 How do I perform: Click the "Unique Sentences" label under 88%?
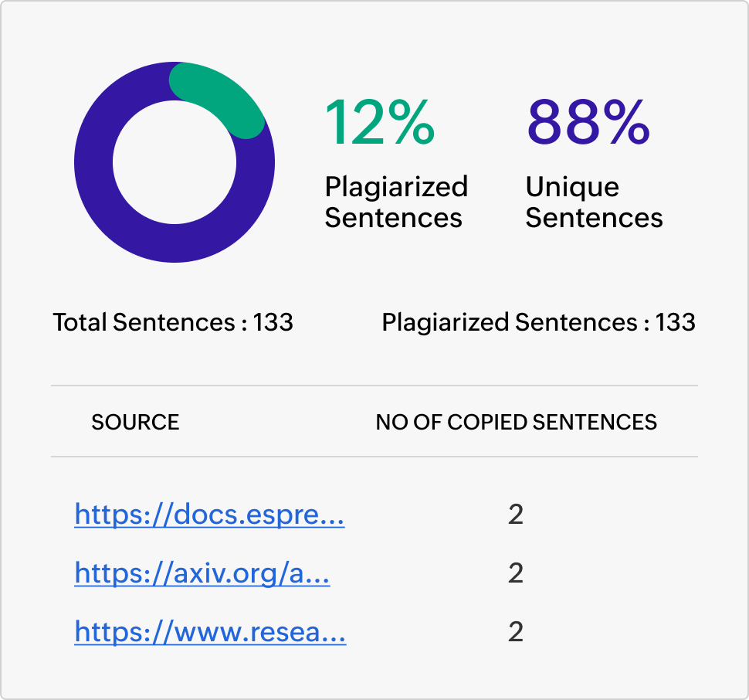click(594, 202)
